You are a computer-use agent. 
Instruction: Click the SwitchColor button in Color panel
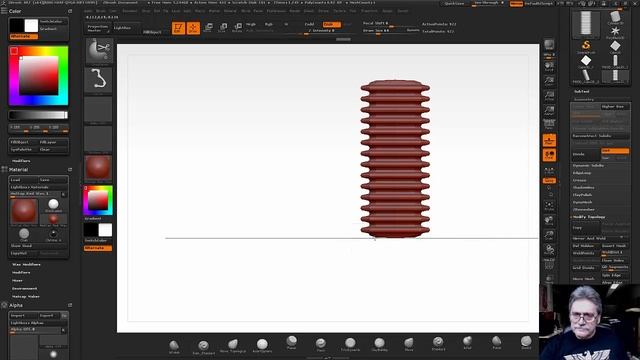pos(53,21)
